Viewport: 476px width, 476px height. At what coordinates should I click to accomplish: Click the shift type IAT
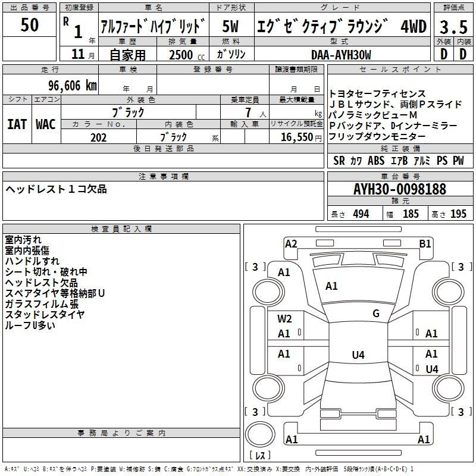pos(17,124)
